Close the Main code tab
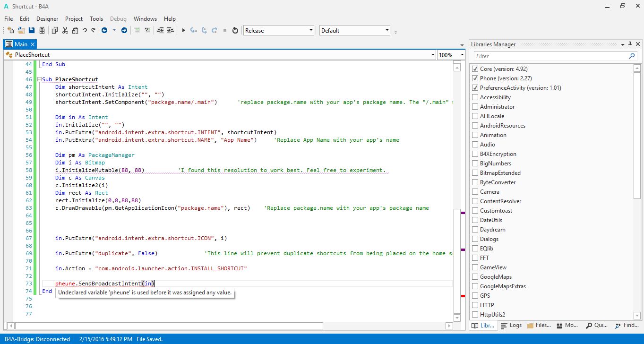The width and height of the screenshot is (644, 344). pos(33,44)
